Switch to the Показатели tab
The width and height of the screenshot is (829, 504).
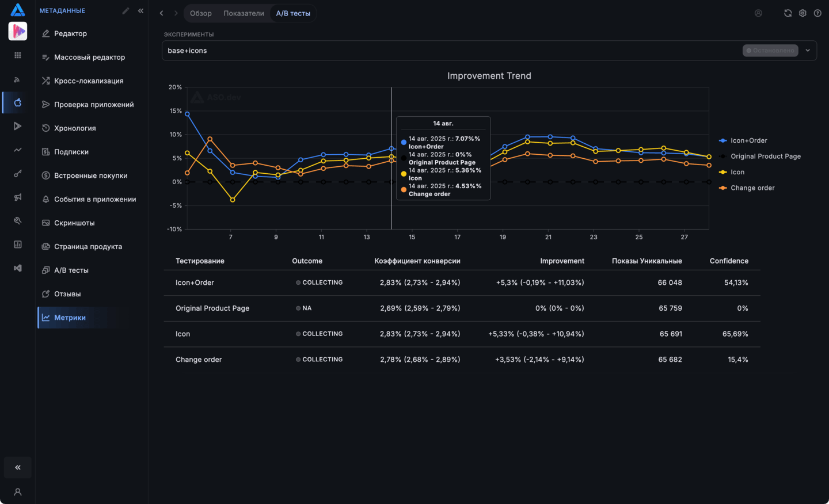click(x=244, y=13)
